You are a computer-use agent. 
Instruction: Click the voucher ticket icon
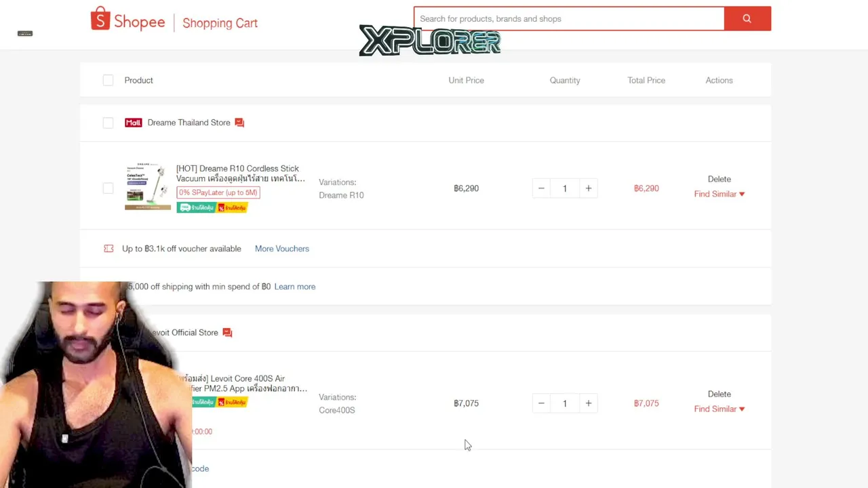pos(108,249)
